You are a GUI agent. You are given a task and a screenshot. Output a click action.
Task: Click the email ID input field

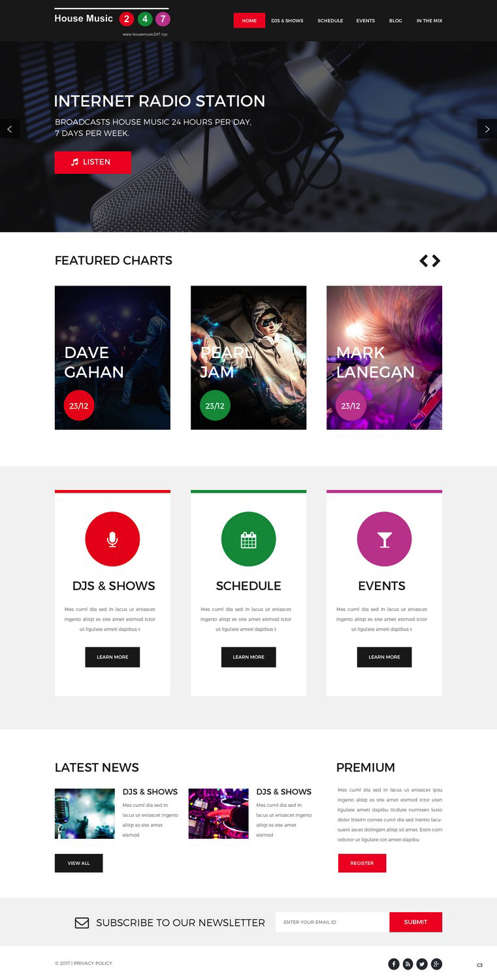332,922
